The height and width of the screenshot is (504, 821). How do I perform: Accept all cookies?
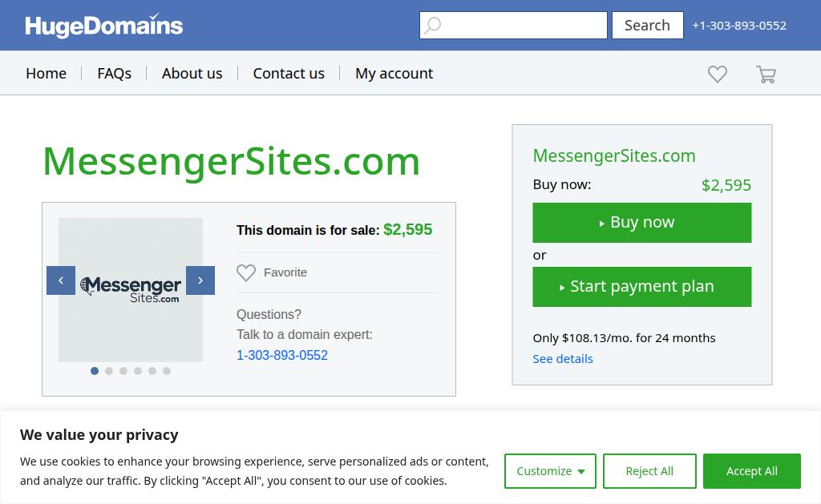pos(751,471)
